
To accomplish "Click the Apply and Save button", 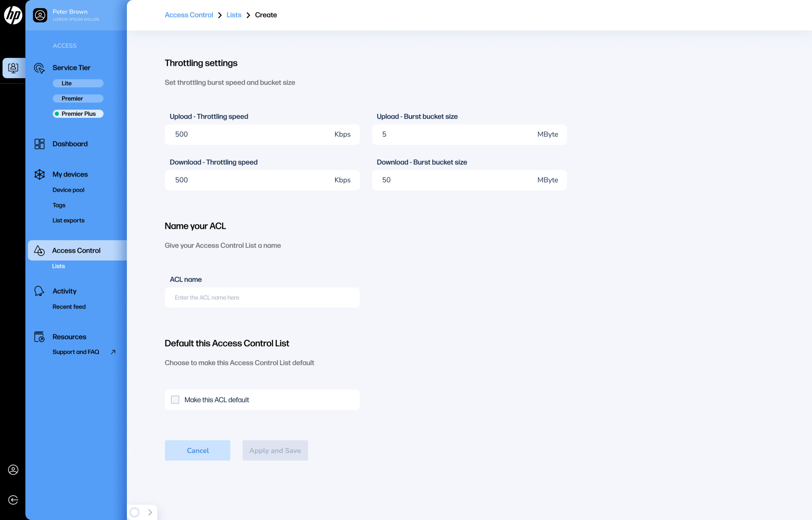I will point(275,450).
